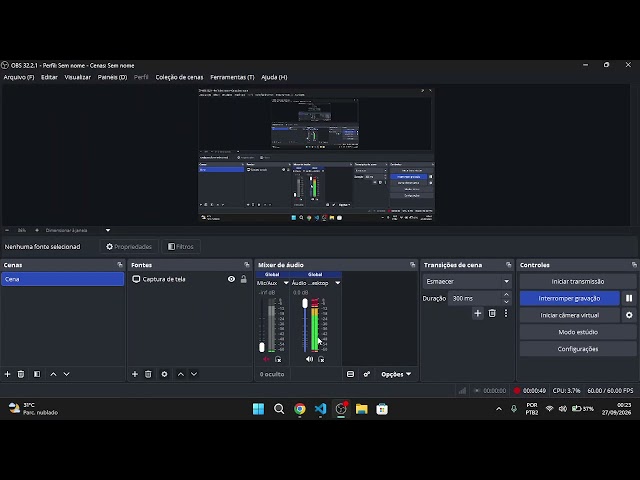
Task: Lock the Captura de tela source
Action: click(244, 279)
